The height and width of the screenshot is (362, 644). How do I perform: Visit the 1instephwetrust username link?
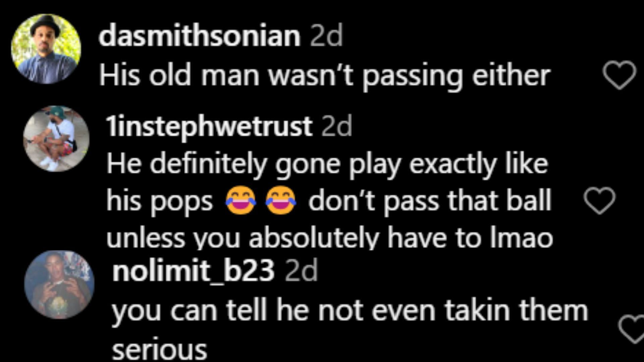[209, 127]
